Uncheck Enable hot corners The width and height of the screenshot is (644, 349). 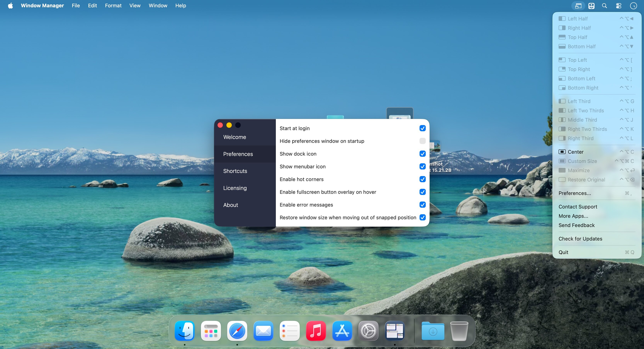click(x=422, y=179)
